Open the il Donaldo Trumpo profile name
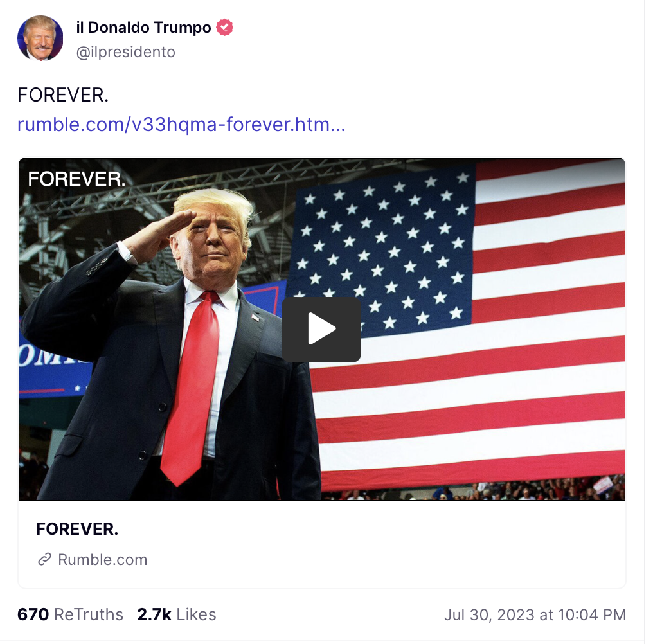The width and height of the screenshot is (653, 644). [x=143, y=28]
